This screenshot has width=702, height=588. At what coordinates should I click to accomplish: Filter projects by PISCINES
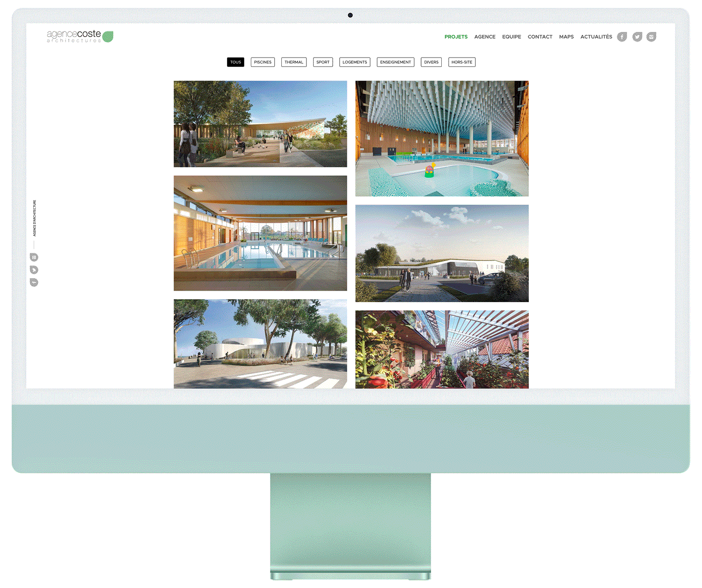coord(263,62)
